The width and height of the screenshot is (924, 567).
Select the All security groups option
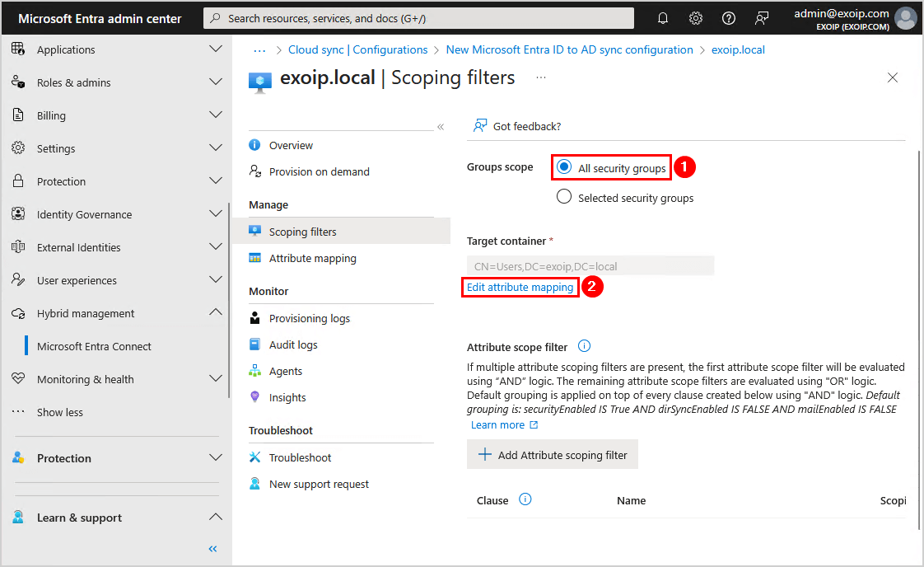click(x=564, y=167)
